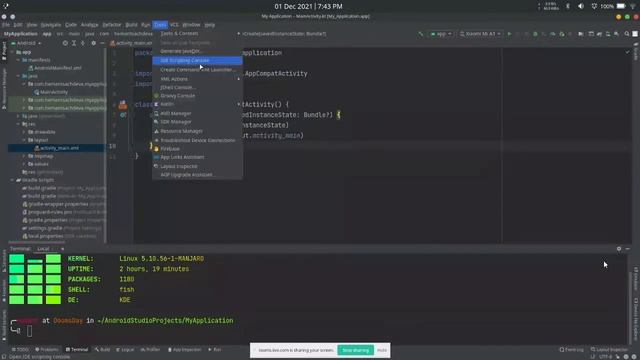Click the Stop sharing button

click(355, 350)
